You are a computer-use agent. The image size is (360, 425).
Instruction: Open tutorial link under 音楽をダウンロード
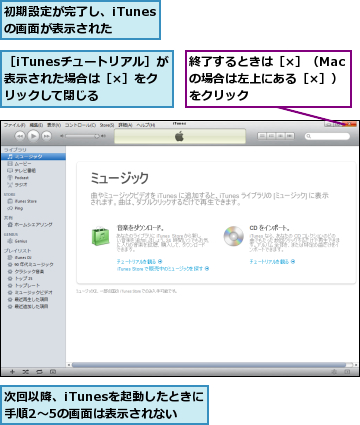pyautogui.click(x=139, y=262)
